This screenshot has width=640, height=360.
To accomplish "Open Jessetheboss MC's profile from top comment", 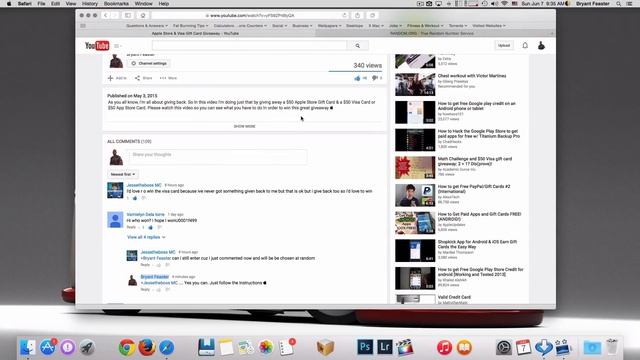I will 144,185.
